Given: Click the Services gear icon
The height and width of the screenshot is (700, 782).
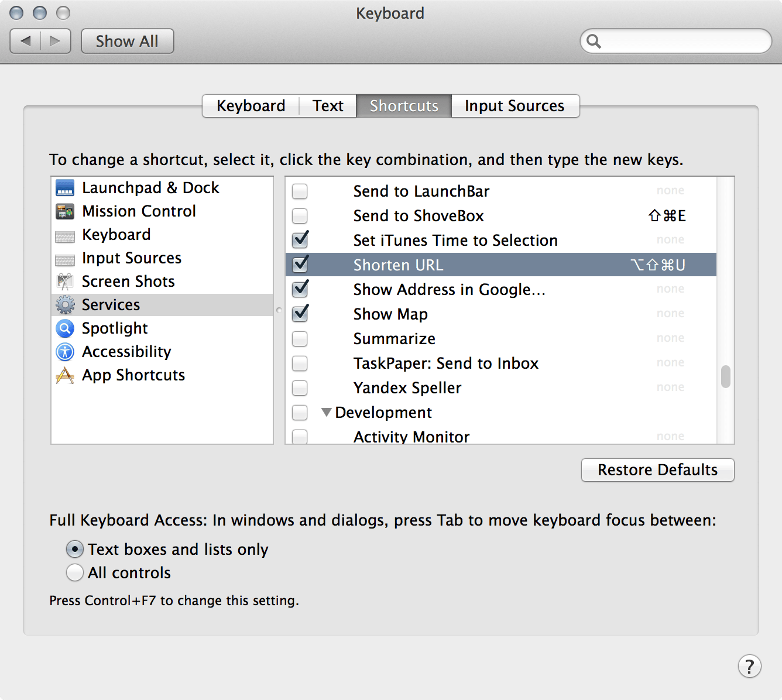Looking at the screenshot, I should (65, 305).
